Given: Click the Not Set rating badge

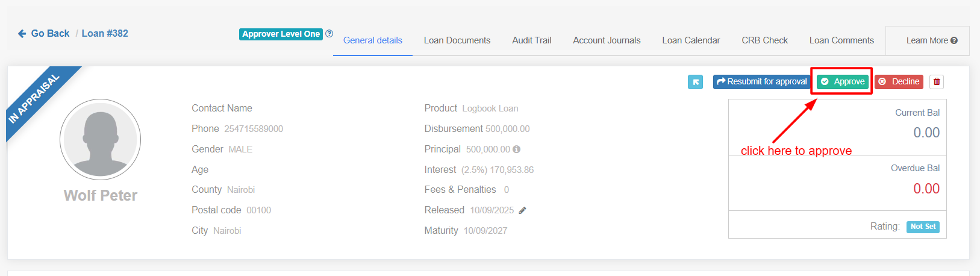Looking at the screenshot, I should [923, 227].
